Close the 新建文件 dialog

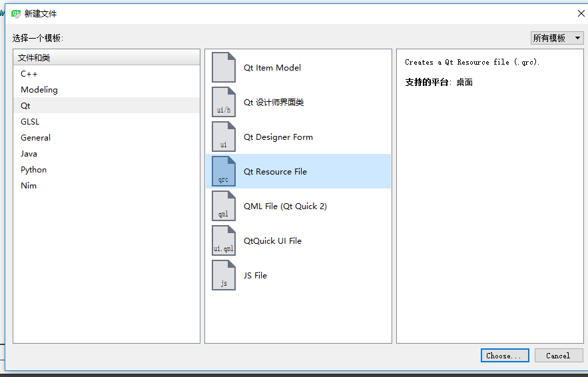pos(581,13)
